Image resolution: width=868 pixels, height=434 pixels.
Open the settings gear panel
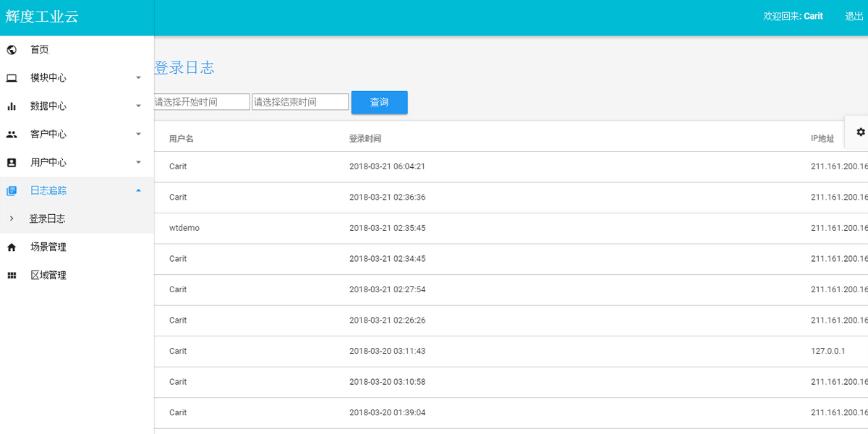coord(860,132)
